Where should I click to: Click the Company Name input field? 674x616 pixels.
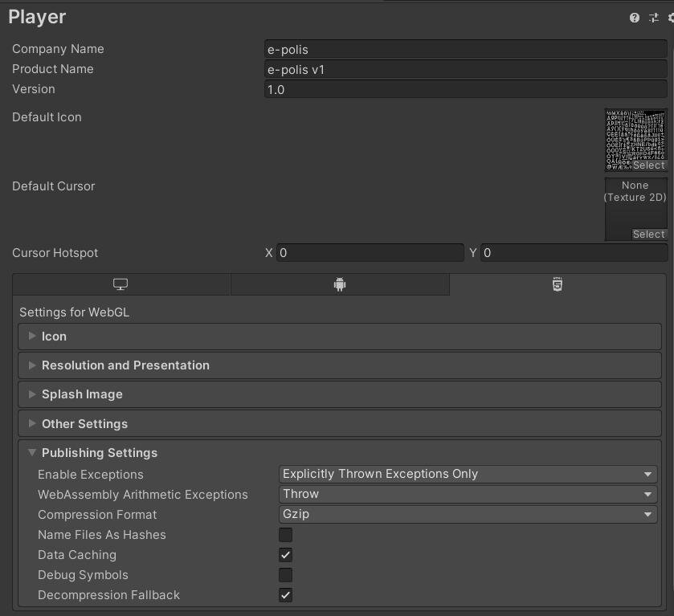[x=465, y=50]
